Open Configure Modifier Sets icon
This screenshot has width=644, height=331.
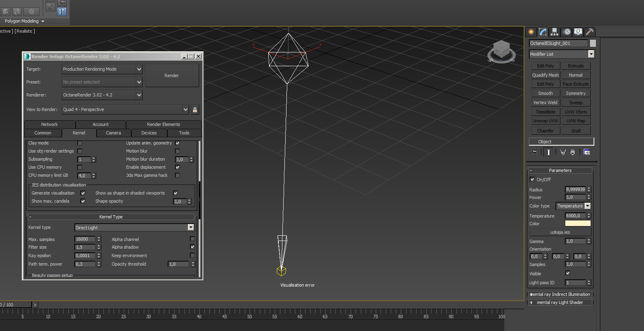pyautogui.click(x=587, y=152)
